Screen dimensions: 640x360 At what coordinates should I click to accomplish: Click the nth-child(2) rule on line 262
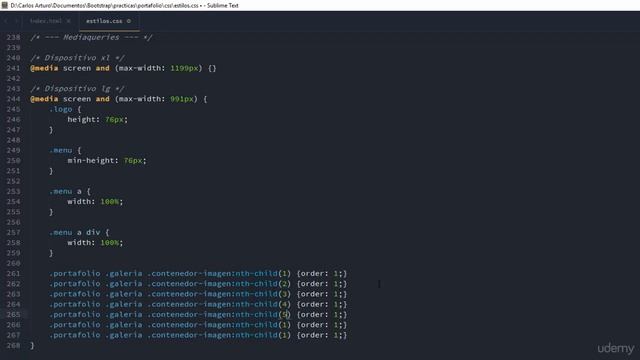pyautogui.click(x=198, y=284)
